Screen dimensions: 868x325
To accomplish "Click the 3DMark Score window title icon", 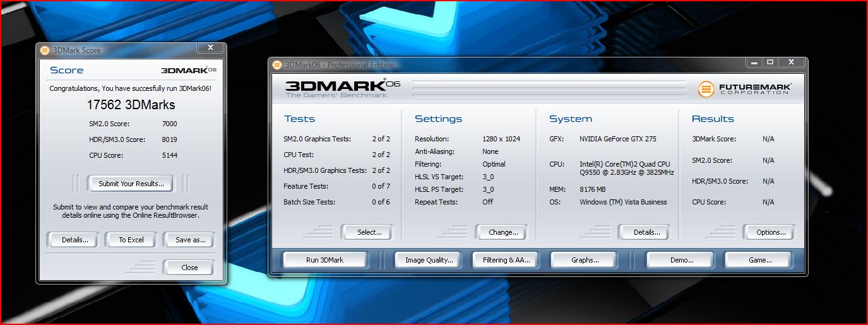I will point(45,50).
